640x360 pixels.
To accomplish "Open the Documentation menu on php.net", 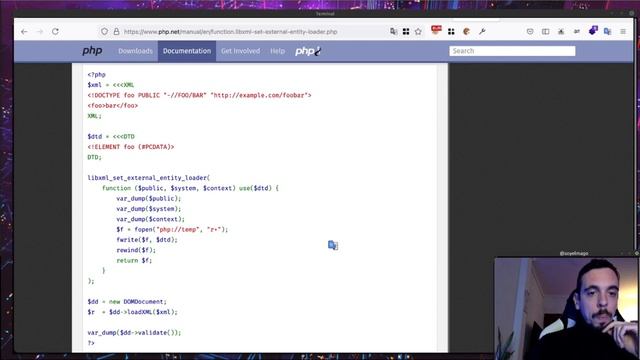I will (187, 51).
